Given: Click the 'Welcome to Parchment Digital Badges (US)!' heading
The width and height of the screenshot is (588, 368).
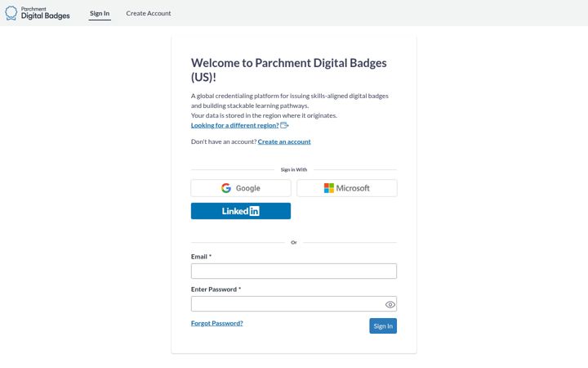Looking at the screenshot, I should coord(289,70).
